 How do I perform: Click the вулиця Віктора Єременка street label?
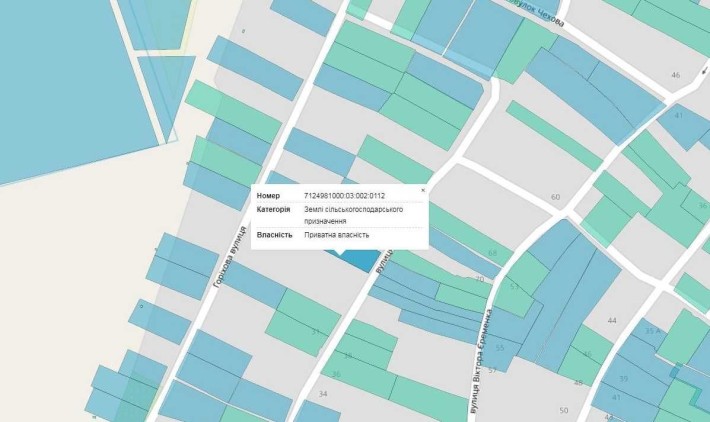(x=481, y=362)
